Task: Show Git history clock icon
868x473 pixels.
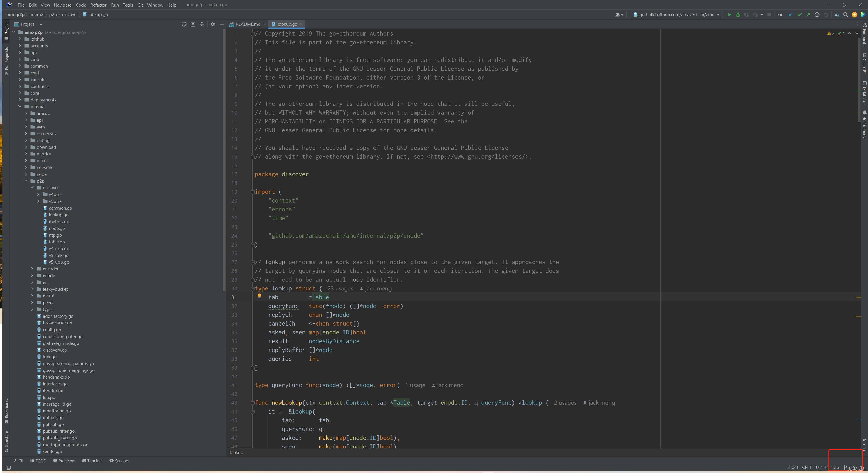Action: [x=817, y=15]
